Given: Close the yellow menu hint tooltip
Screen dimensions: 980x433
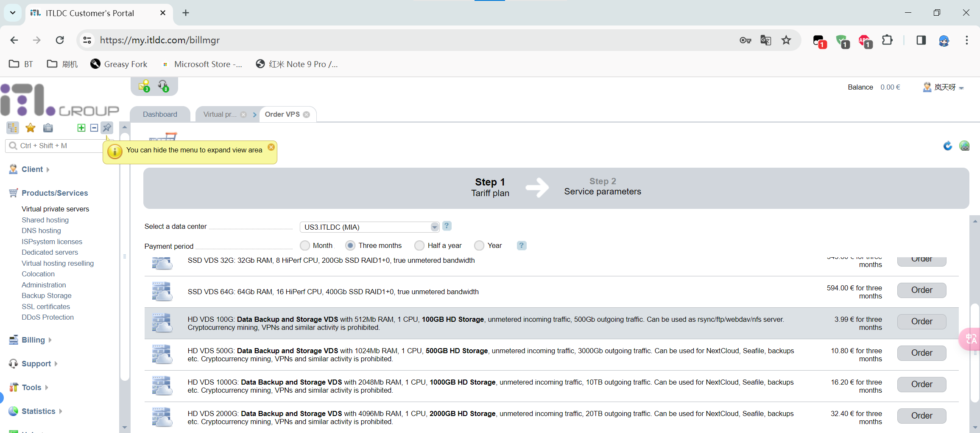Looking at the screenshot, I should [271, 147].
